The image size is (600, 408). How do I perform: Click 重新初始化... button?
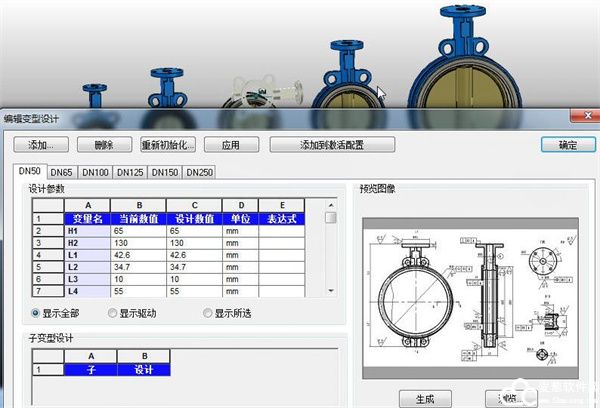tap(169, 145)
